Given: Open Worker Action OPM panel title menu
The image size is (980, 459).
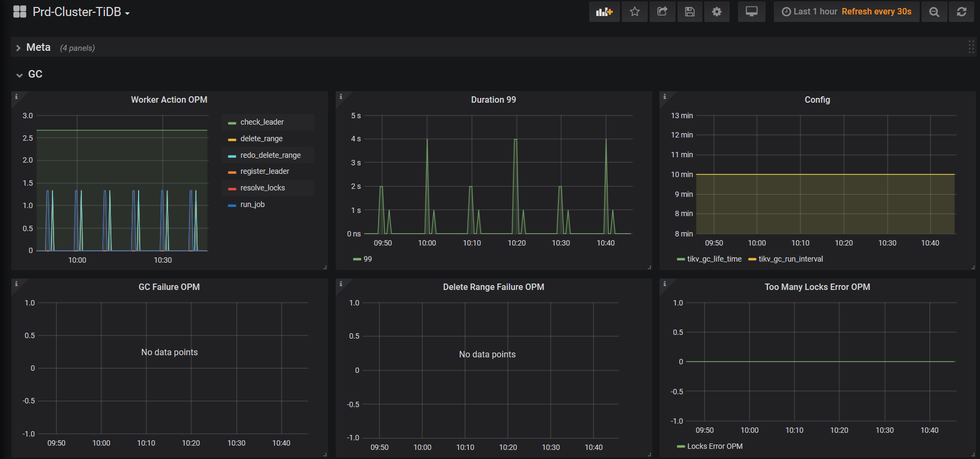Looking at the screenshot, I should (x=169, y=100).
